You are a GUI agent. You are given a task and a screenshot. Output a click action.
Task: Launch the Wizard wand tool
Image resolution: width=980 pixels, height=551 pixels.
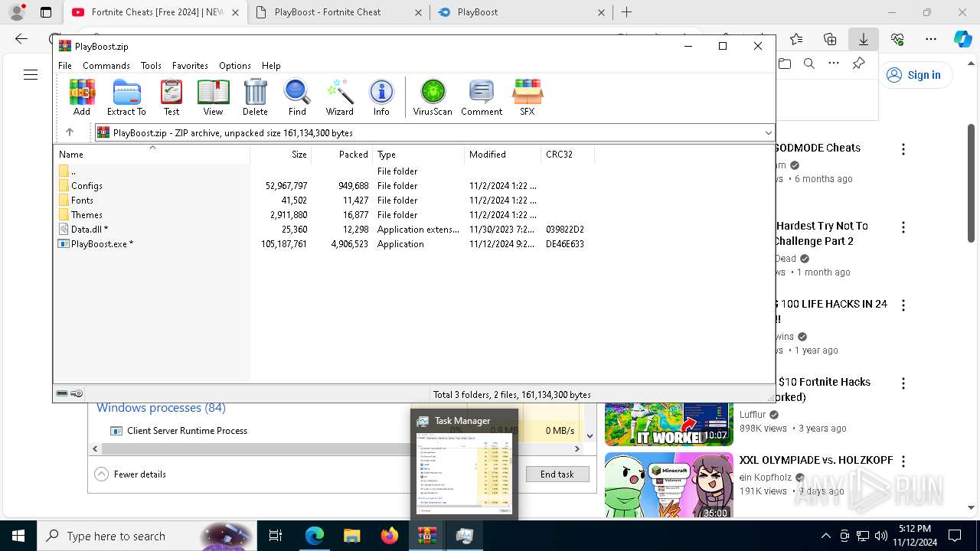point(340,97)
